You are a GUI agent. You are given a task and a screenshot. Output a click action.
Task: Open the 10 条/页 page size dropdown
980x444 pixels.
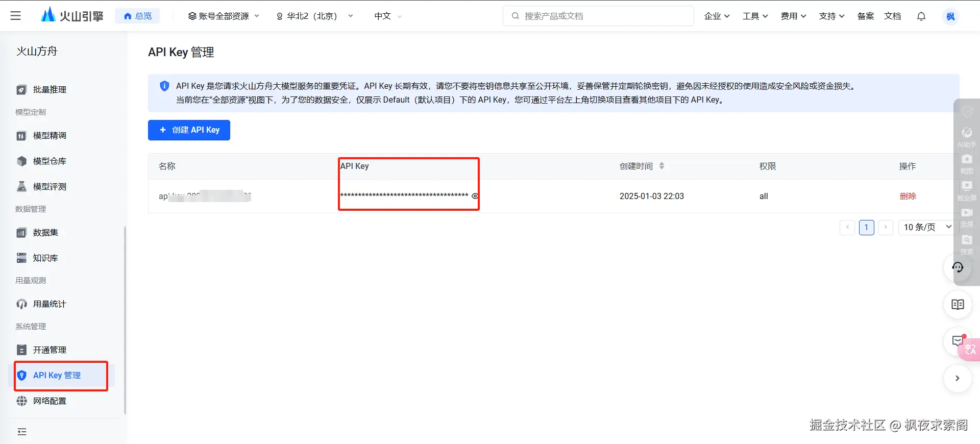coord(927,227)
